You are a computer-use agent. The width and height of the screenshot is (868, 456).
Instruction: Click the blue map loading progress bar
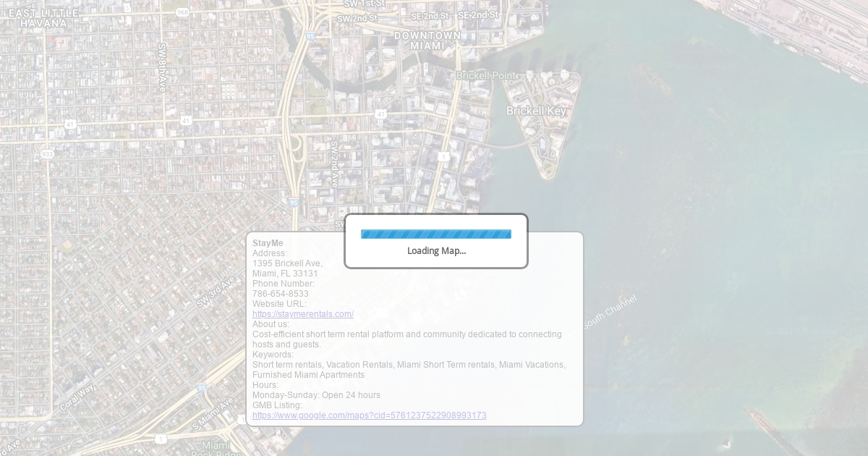point(435,234)
